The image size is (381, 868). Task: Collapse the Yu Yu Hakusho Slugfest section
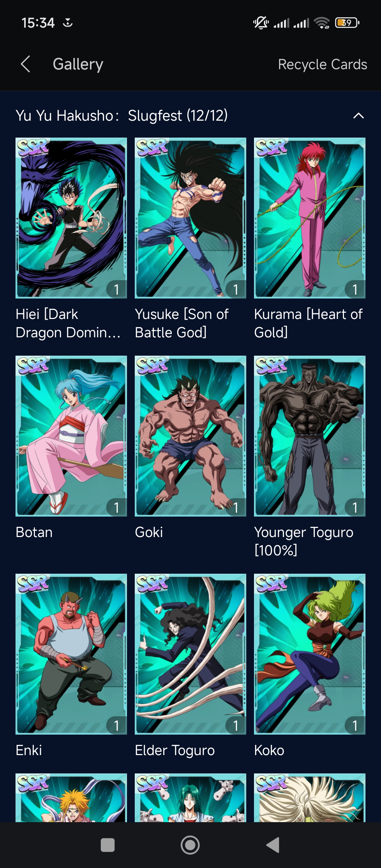(x=358, y=116)
